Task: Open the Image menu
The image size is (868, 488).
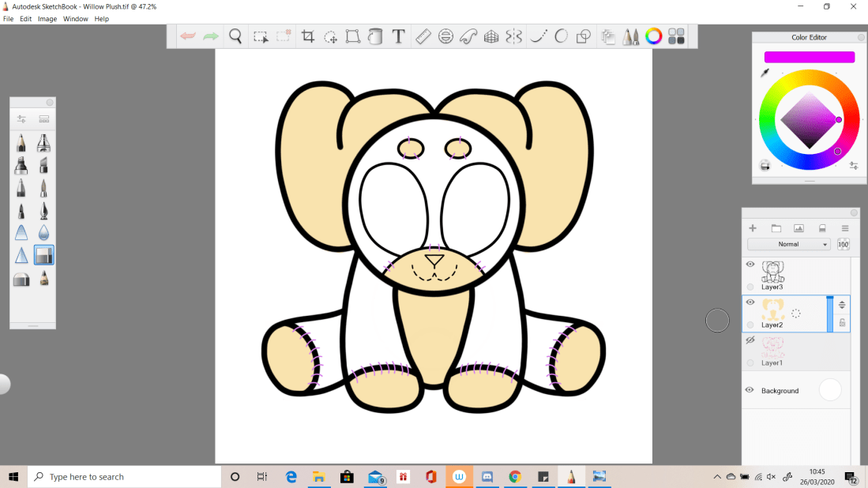Action: tap(47, 19)
